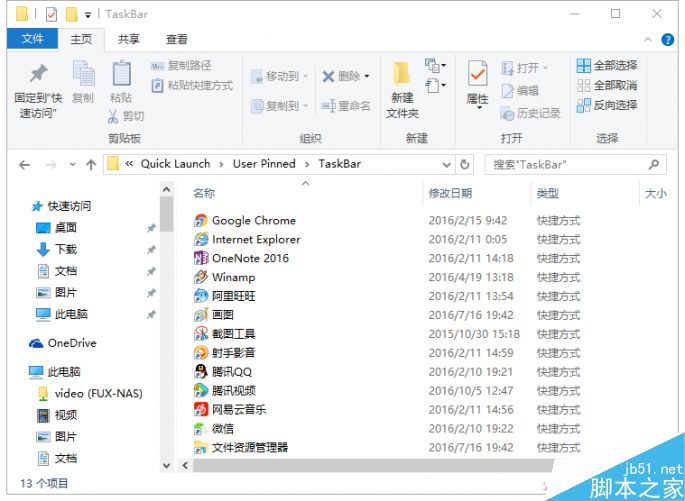685x501 pixels.
Task: Click the Back navigation arrow
Action: pyautogui.click(x=24, y=165)
